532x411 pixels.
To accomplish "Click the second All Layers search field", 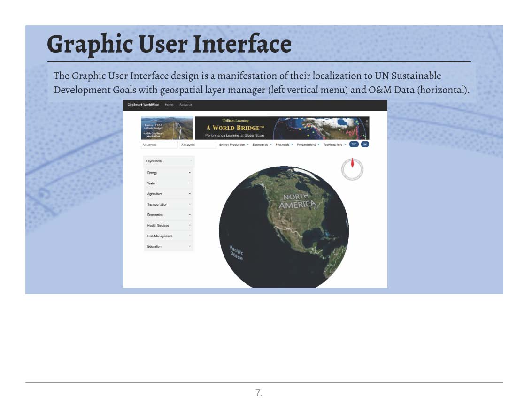I will point(198,145).
